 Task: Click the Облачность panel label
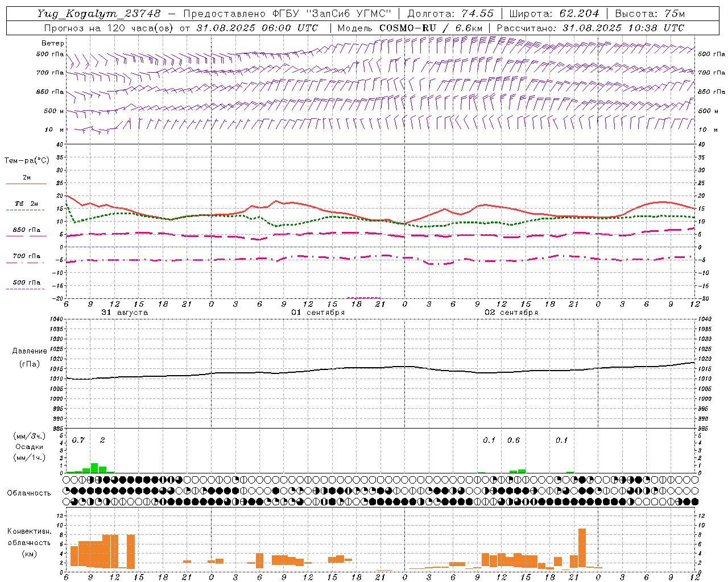tap(29, 493)
